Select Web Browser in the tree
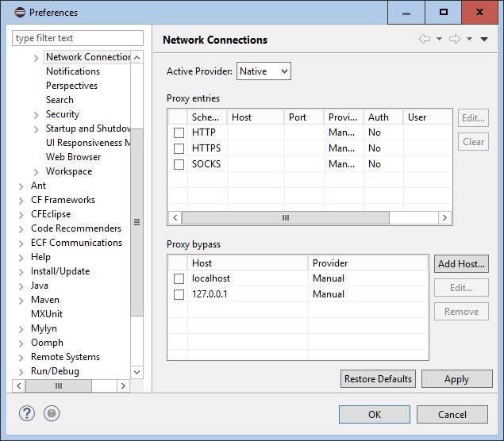 click(x=73, y=157)
